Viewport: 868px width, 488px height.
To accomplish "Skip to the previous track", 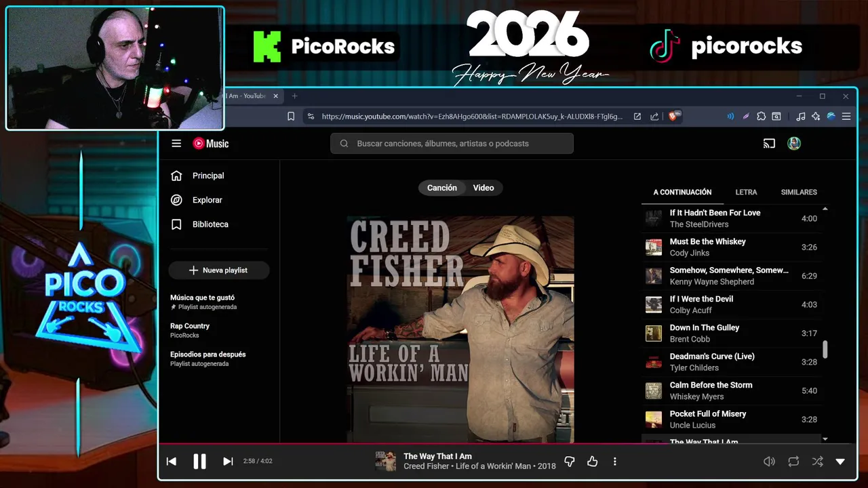I will click(172, 462).
